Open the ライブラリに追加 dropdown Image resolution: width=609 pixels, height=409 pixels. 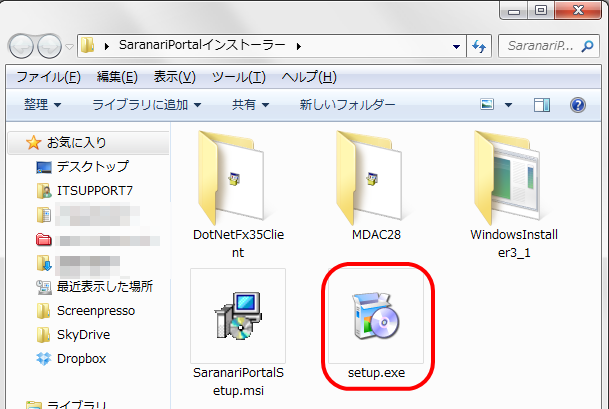[x=146, y=104]
